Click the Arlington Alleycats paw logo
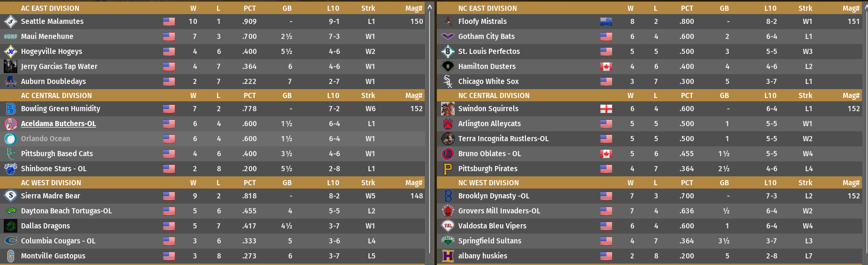Screen dimensions: 868x265 tap(448, 124)
